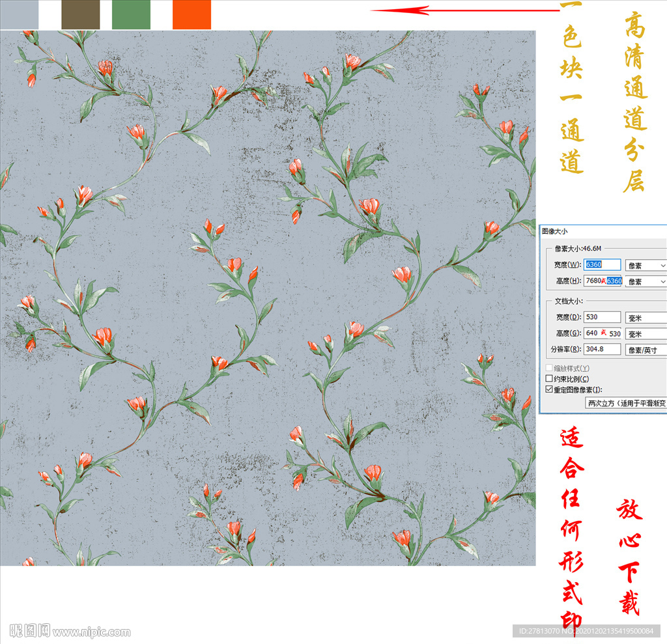667x644 pixels.
Task: Open the 分辨率 unit dropdown 像素/英寸
Action: coord(646,350)
